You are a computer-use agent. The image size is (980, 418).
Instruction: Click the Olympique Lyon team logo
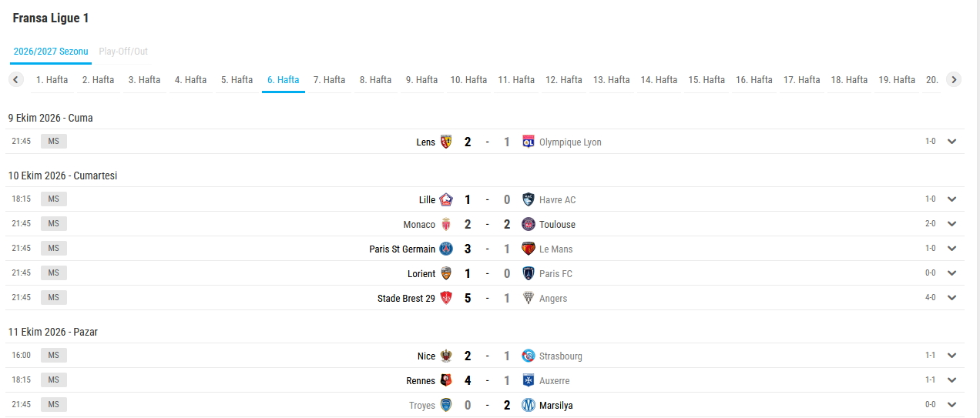[529, 142]
